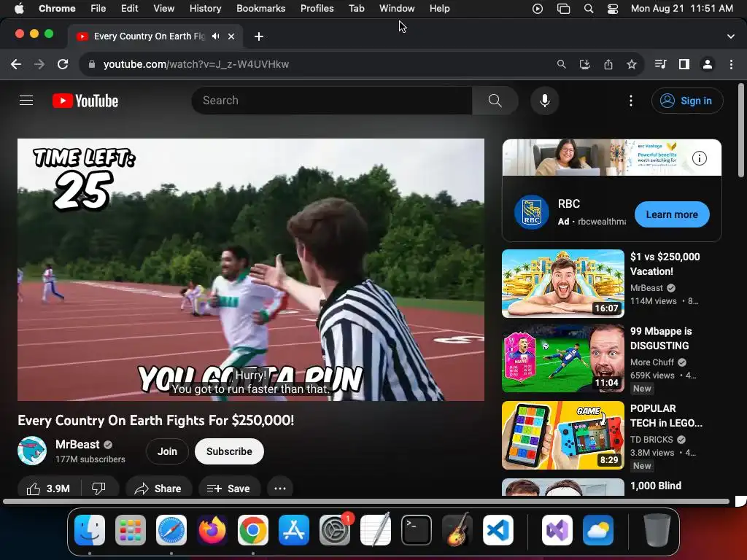Click the YouTube search magnifier button
Image resolution: width=747 pixels, height=560 pixels.
point(495,101)
